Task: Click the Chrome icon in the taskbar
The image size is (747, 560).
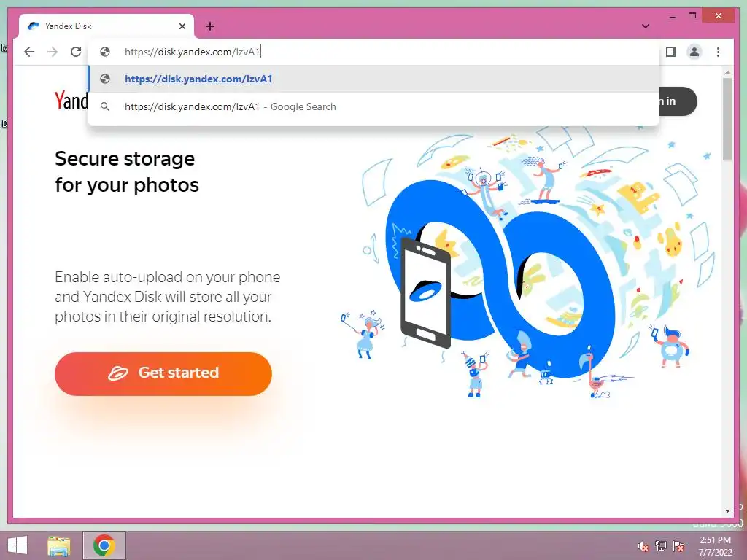Action: point(104,545)
